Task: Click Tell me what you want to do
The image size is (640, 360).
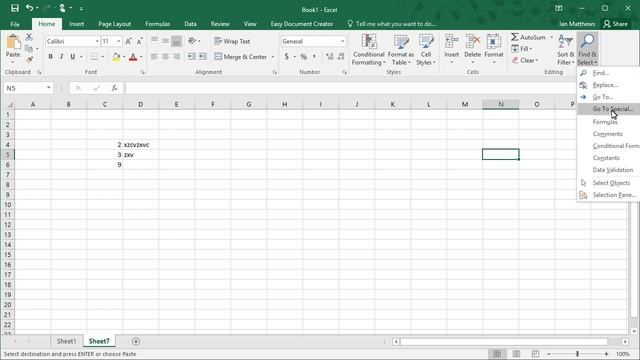Action: tap(392, 24)
